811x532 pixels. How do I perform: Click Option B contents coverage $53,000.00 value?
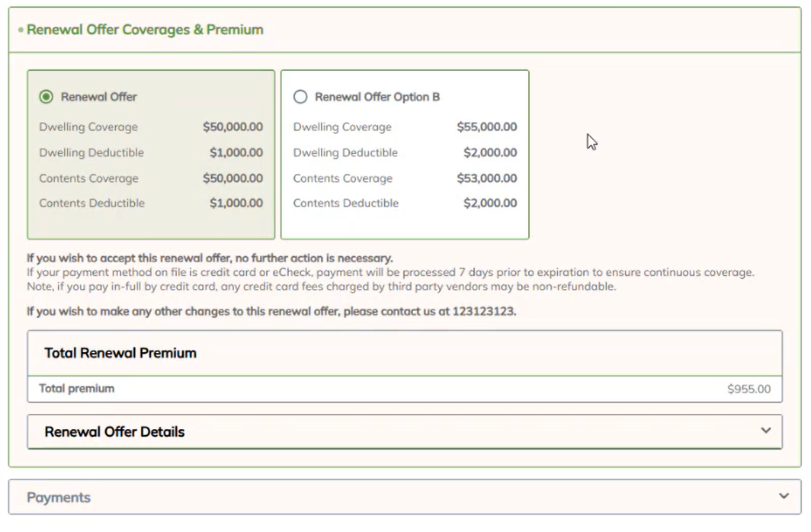pyautogui.click(x=486, y=178)
